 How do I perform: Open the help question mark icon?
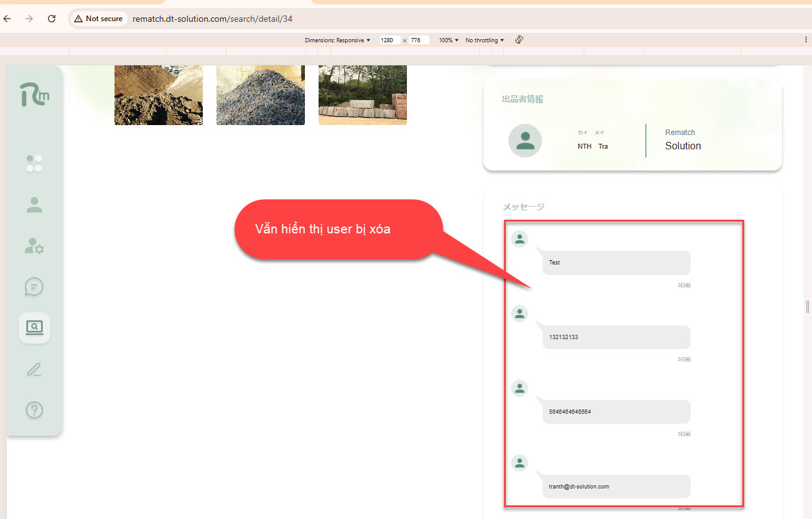(x=34, y=411)
